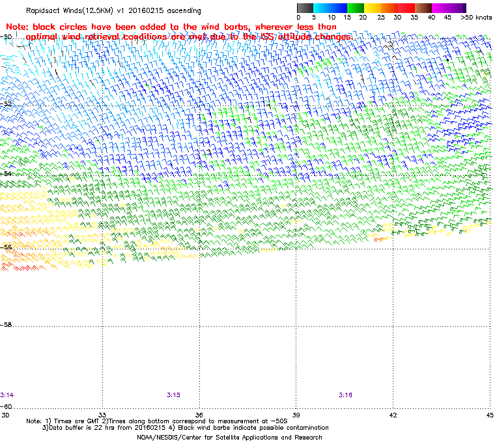
Task: Click the longitude label '45'
Action: coord(490,415)
